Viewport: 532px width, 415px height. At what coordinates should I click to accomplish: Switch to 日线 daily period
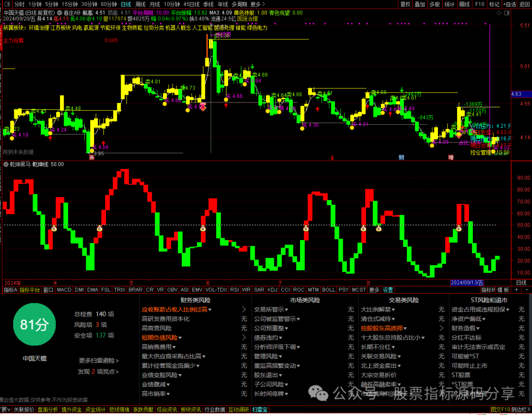[126, 4]
